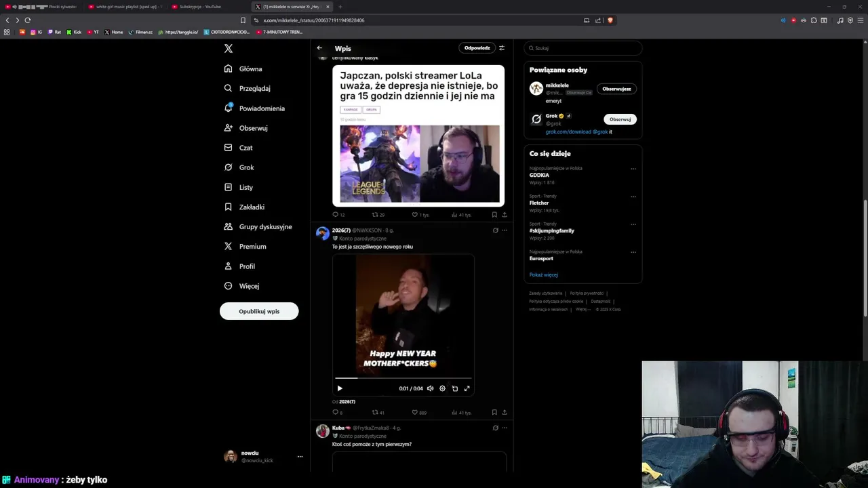Share the 2026(7) post

pyautogui.click(x=505, y=412)
